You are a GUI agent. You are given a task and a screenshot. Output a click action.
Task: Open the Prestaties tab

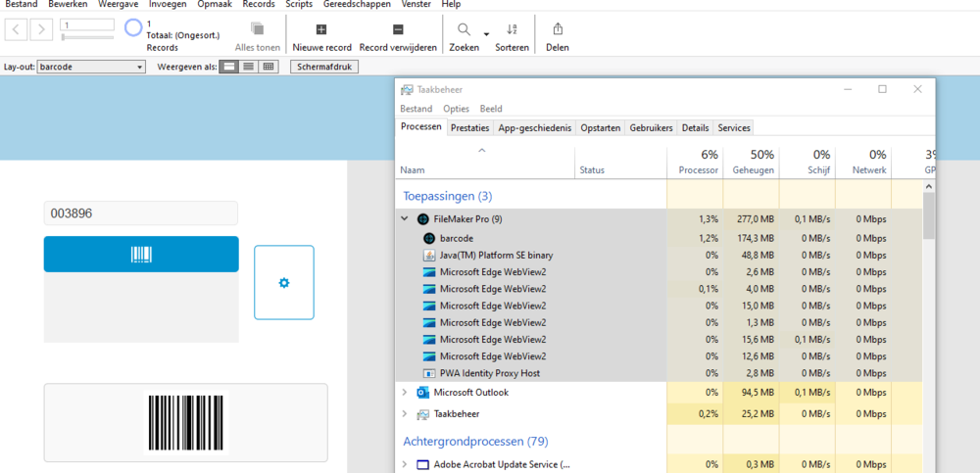tap(469, 127)
